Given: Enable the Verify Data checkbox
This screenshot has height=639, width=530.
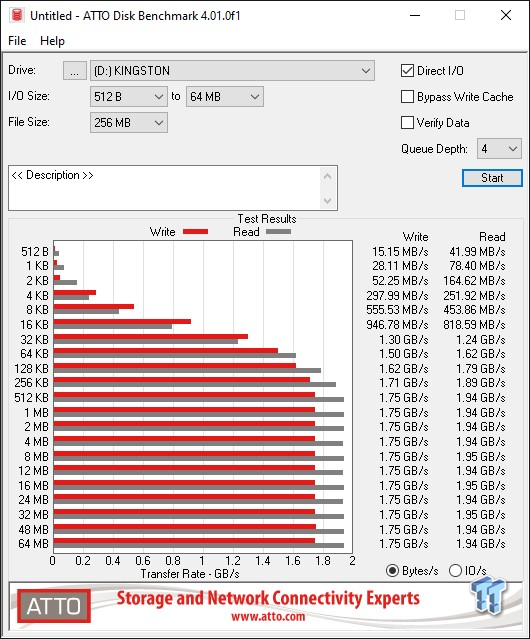Looking at the screenshot, I should [x=407, y=122].
